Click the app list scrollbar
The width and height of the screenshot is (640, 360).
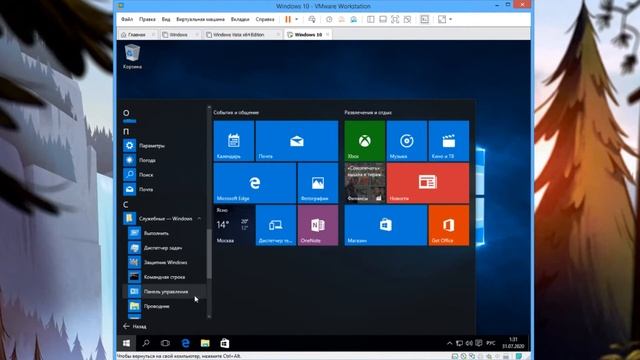(209, 253)
